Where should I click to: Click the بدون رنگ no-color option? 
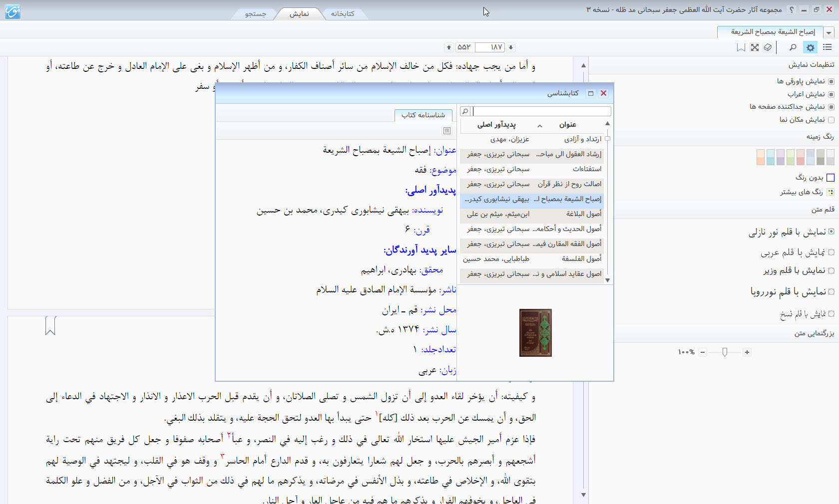pyautogui.click(x=815, y=178)
